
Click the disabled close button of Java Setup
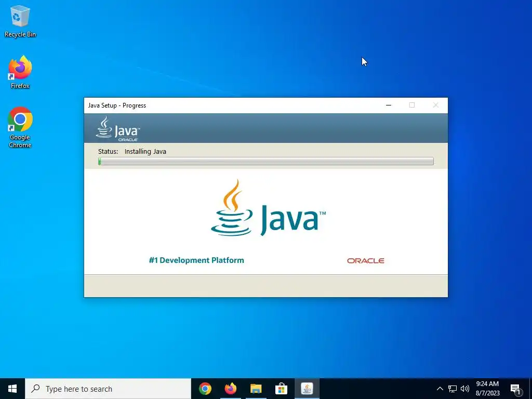tap(436, 105)
